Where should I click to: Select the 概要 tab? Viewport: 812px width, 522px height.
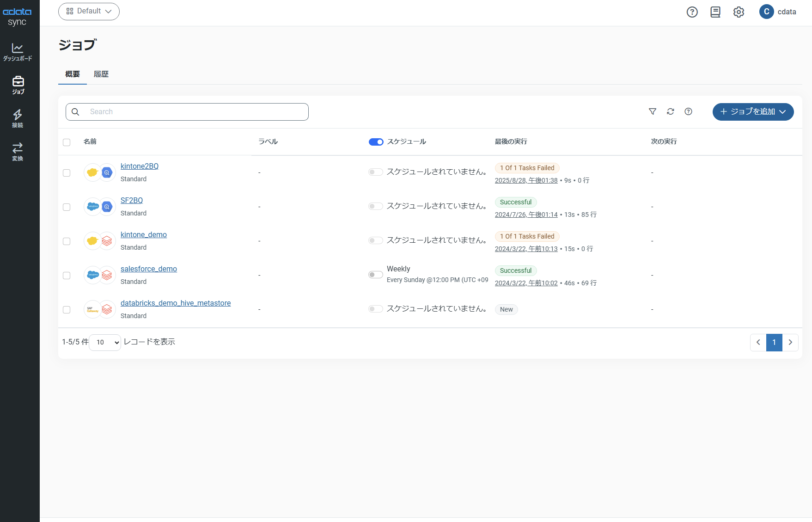[73, 74]
